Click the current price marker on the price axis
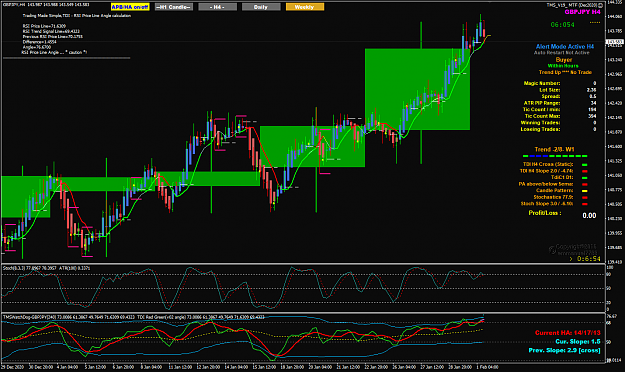Screen dimensions: 625x372 click(x=614, y=42)
